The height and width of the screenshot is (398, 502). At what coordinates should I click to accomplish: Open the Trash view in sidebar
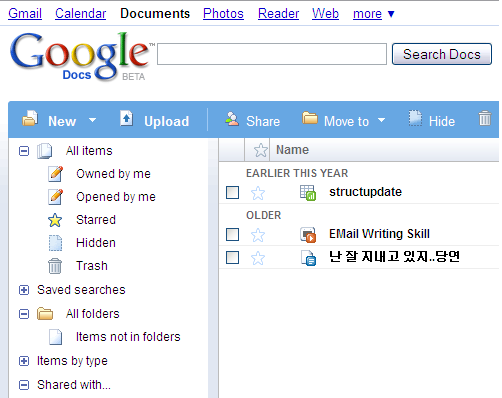coord(92,266)
